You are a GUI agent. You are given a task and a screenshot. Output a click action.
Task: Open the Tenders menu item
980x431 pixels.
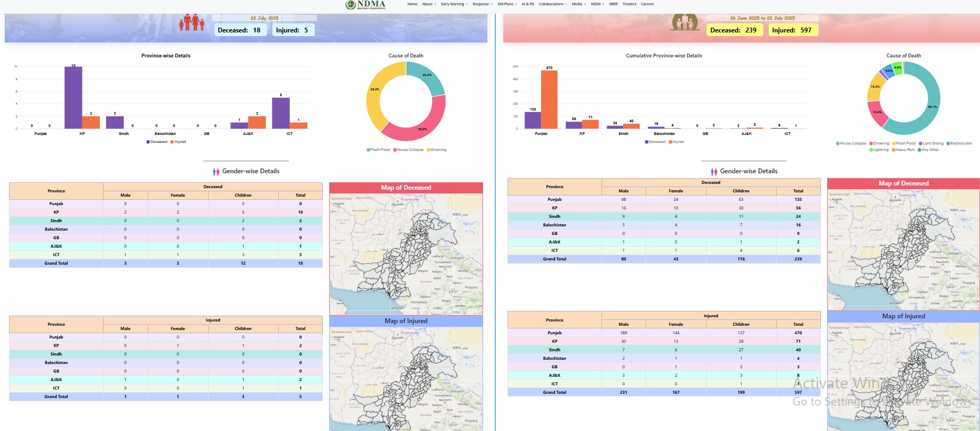coord(629,4)
